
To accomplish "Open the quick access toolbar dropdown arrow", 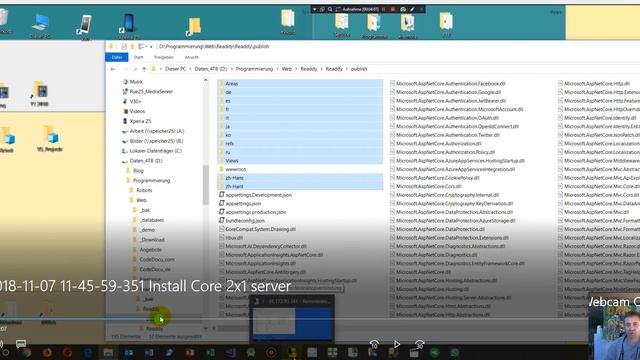I will (151, 47).
